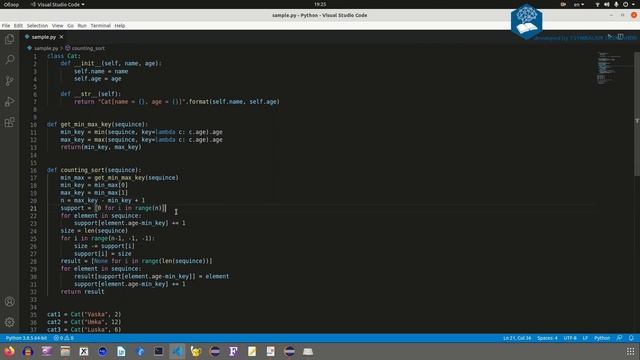Screen dimensions: 640x360
Task: Click the microphone icon in top bar
Action: pos(616,4)
